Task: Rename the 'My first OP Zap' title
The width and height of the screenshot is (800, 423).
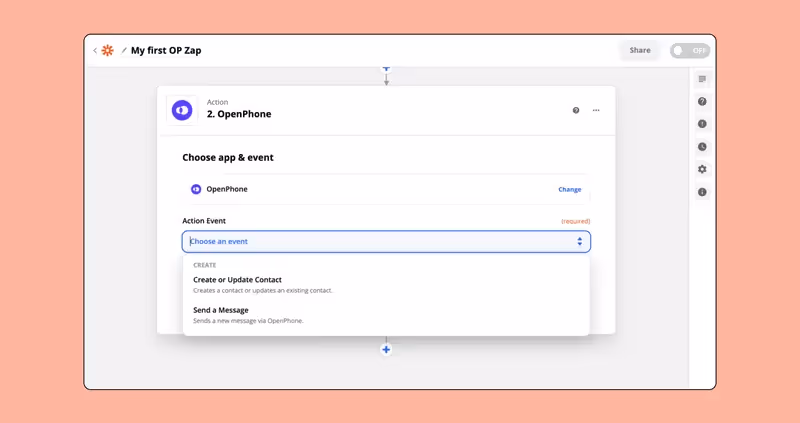Action: 166,51
